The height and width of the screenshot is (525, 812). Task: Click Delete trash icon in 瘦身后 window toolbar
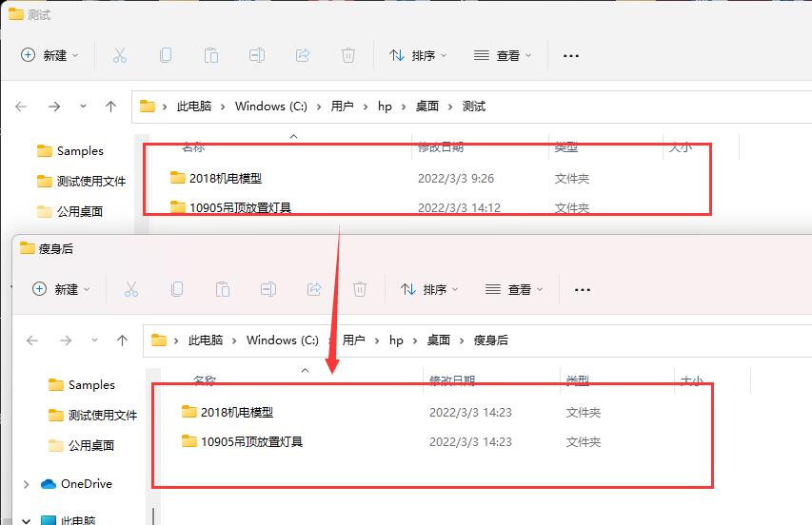(360, 288)
